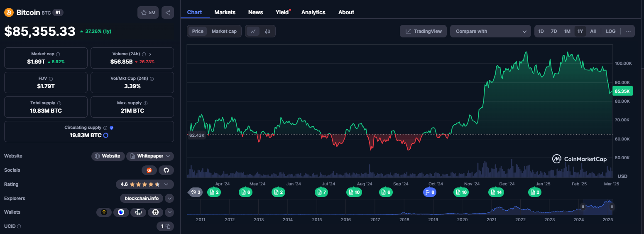
Task: Click the left range slider handle
Action: (x=583, y=207)
